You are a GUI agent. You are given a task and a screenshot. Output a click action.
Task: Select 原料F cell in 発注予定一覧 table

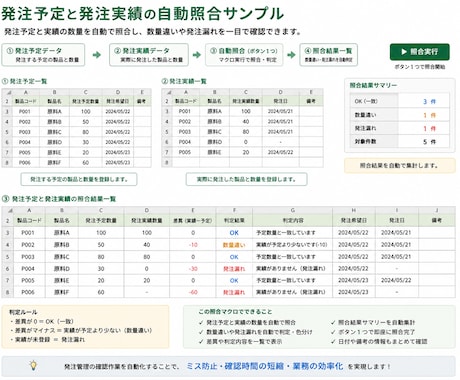click(54, 163)
